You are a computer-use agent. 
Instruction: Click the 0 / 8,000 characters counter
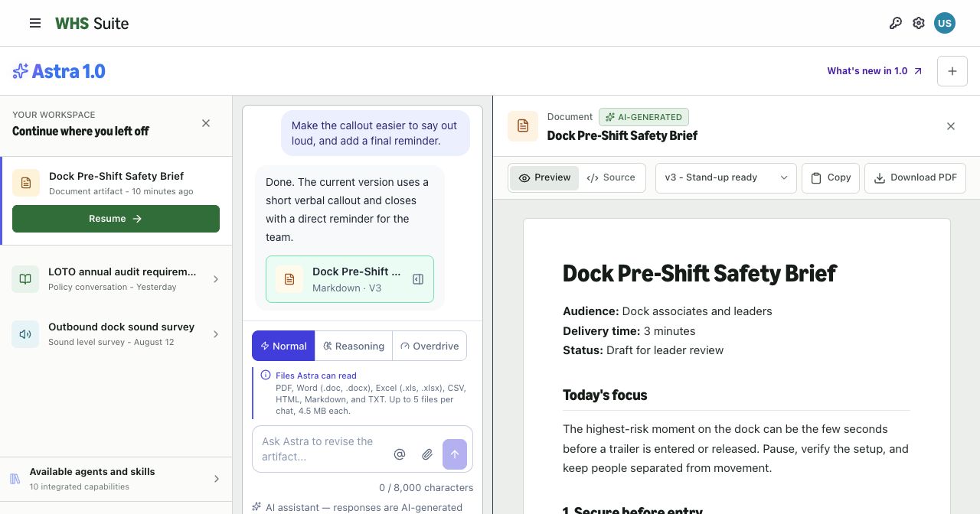[x=426, y=487]
